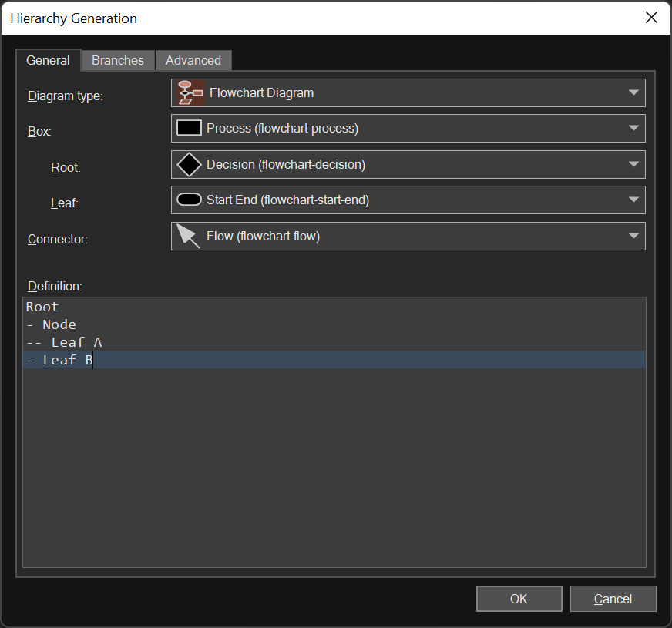Switch to the Branches tab
The height and width of the screenshot is (628, 672).
coord(118,61)
